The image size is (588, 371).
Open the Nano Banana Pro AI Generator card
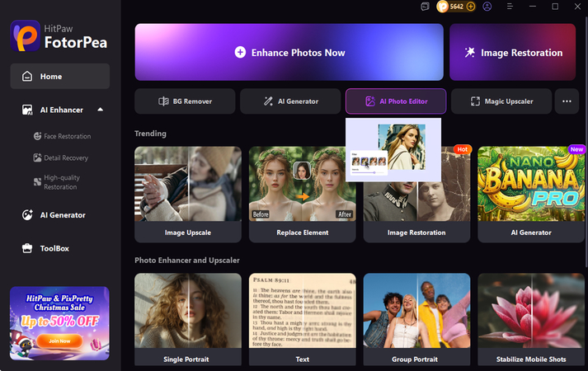(x=531, y=195)
